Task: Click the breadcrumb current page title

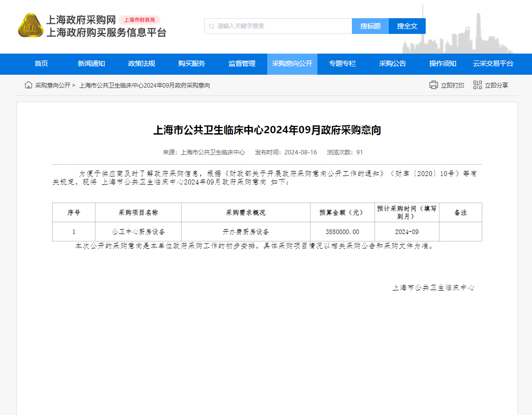Action: click(x=145, y=86)
